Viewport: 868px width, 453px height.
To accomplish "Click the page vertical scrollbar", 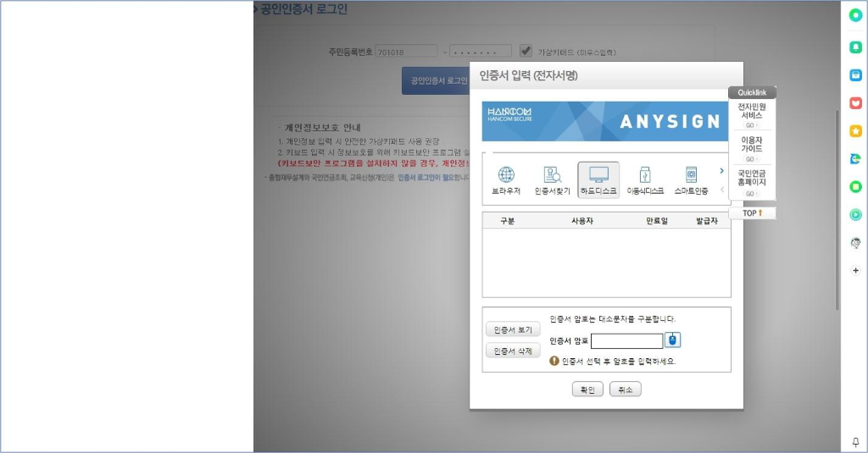I will click(x=837, y=210).
